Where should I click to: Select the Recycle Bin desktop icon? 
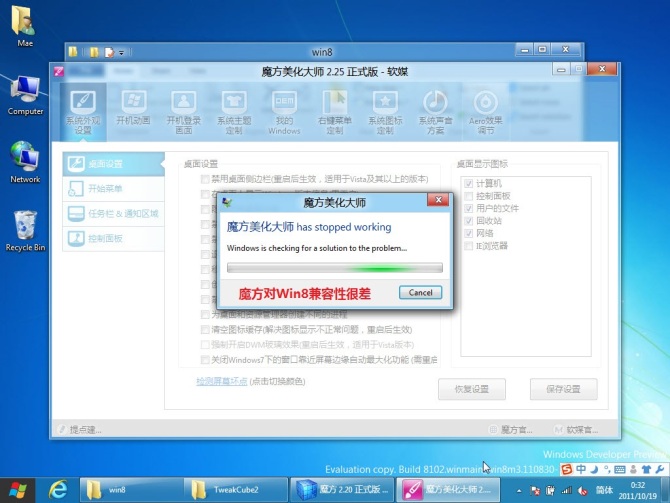coord(25,231)
